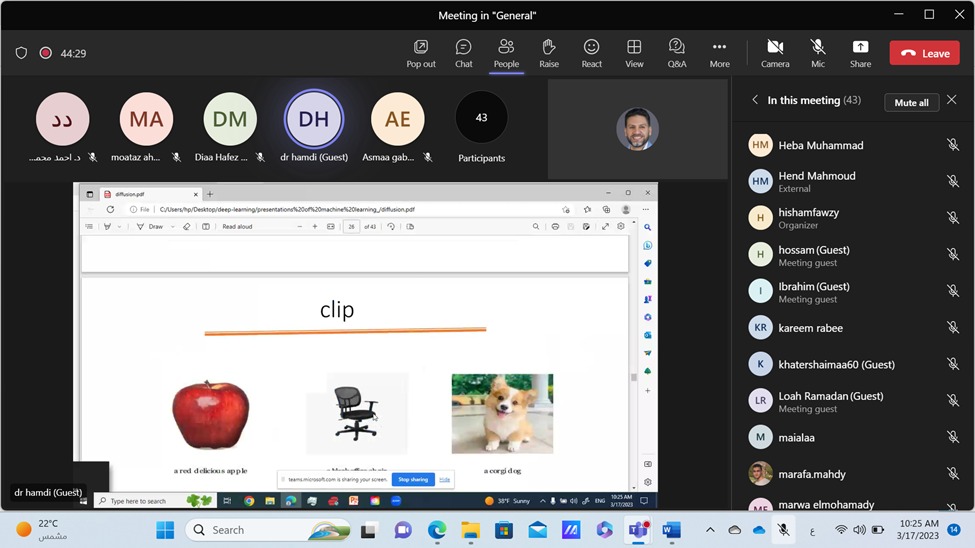The height and width of the screenshot is (548, 975).
Task: Open the Chat panel
Action: pos(463,53)
